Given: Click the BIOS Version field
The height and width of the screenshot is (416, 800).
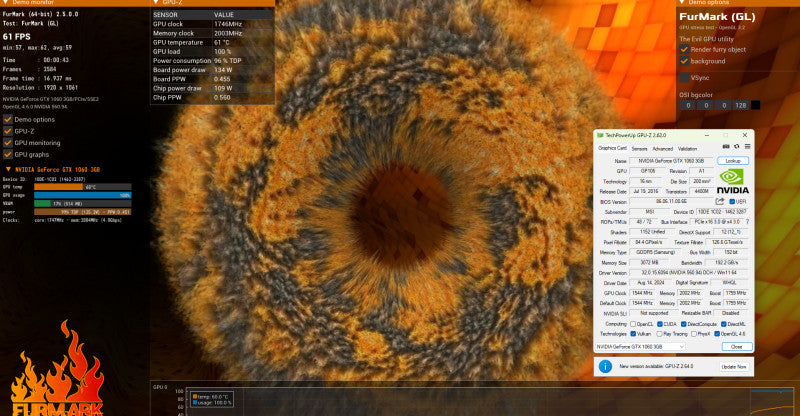Looking at the screenshot, I should tap(671, 202).
